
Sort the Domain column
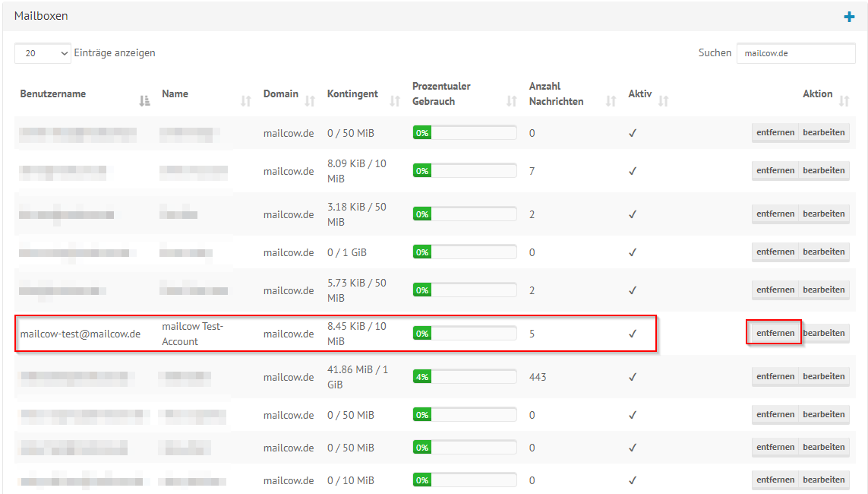(x=310, y=98)
